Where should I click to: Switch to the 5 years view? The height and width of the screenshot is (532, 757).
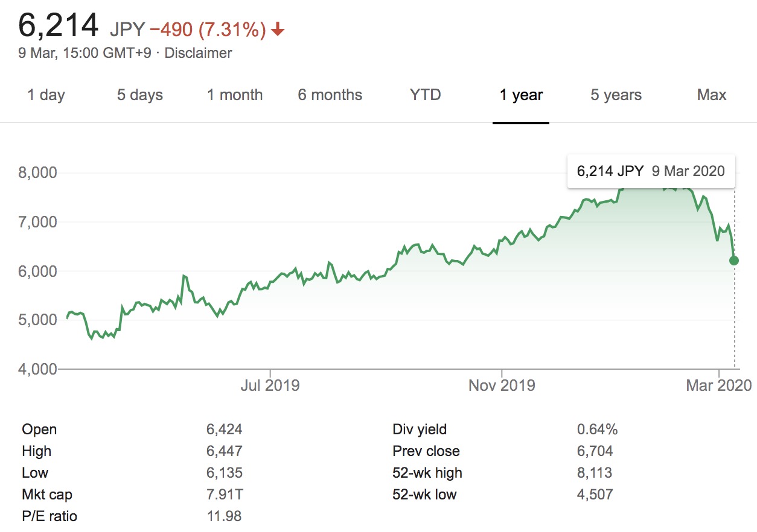(616, 95)
